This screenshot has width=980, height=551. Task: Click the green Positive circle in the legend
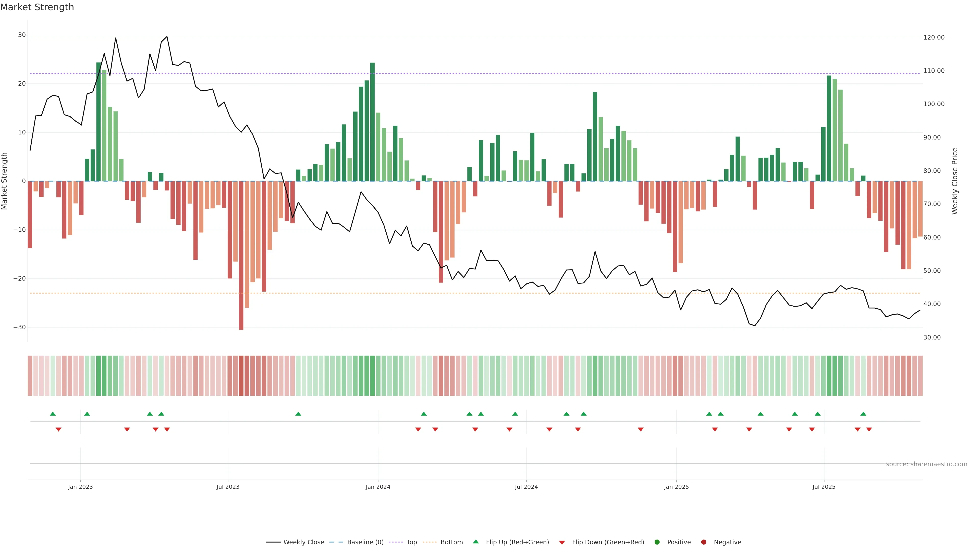[657, 542]
